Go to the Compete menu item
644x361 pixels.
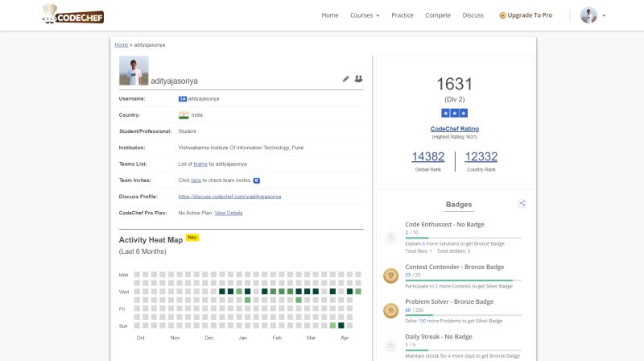click(438, 15)
